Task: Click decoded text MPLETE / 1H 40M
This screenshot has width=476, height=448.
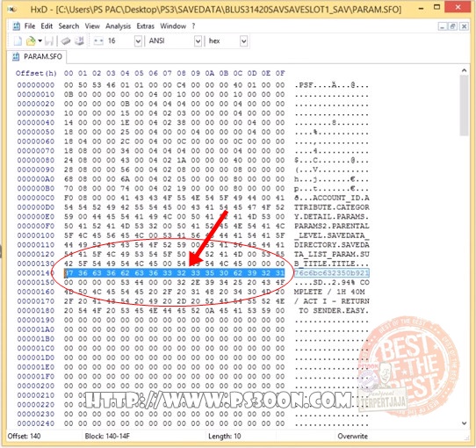Action: [329, 292]
